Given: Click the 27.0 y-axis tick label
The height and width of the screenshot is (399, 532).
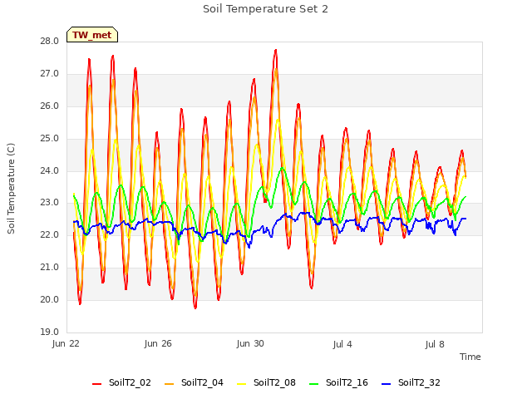Looking at the screenshot, I should click(50, 74).
